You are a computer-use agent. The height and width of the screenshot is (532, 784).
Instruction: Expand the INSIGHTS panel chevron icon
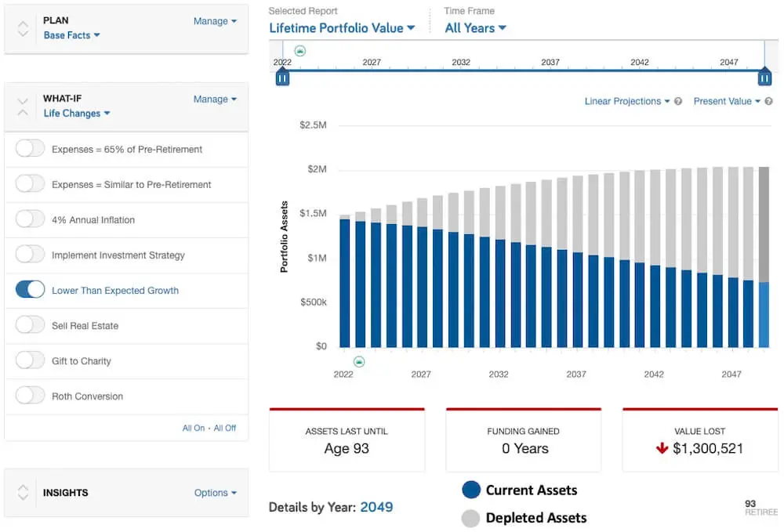point(23,492)
